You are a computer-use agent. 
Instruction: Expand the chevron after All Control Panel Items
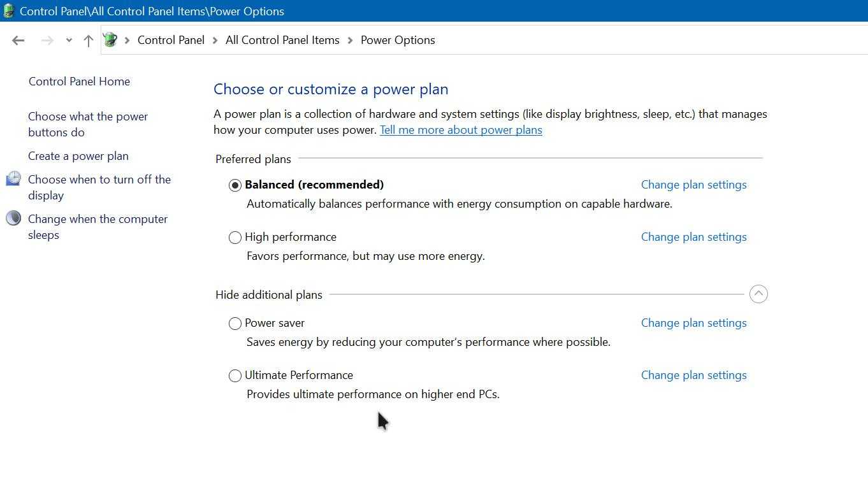click(351, 40)
